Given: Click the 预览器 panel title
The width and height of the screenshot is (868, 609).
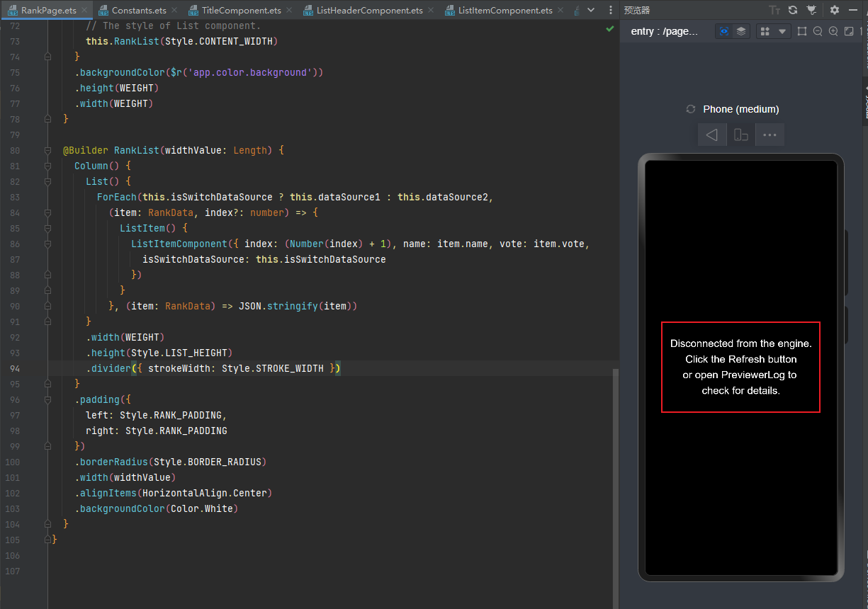Looking at the screenshot, I should point(637,10).
